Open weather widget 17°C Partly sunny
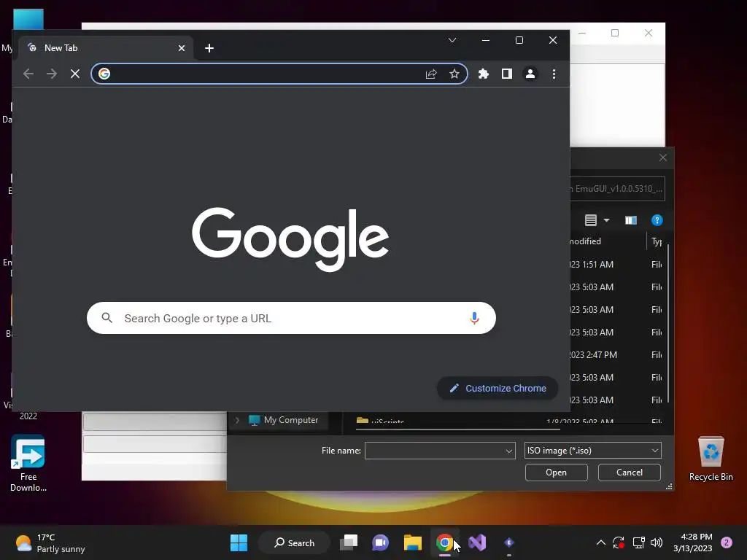Screen dimensions: 747x560 [x=50, y=542]
